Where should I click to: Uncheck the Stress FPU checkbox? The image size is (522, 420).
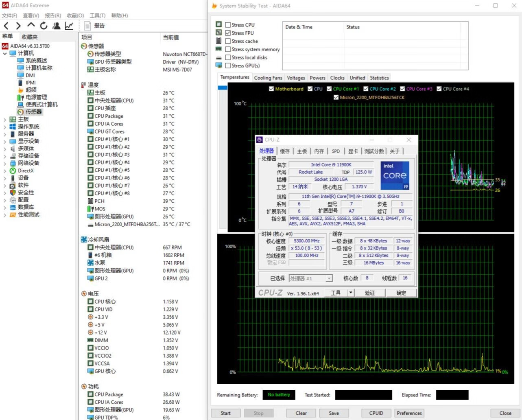click(x=228, y=33)
